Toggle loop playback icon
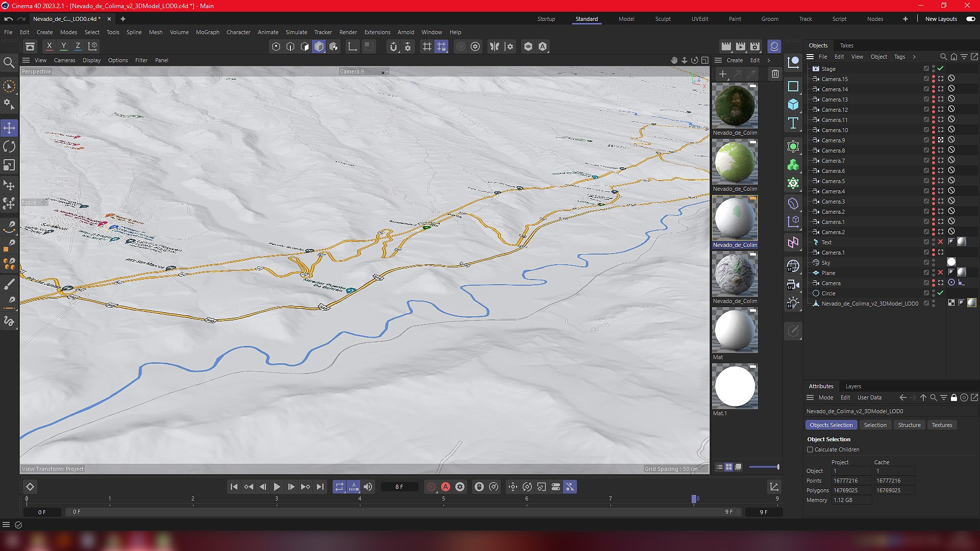This screenshot has width=980, height=551. pos(339,487)
